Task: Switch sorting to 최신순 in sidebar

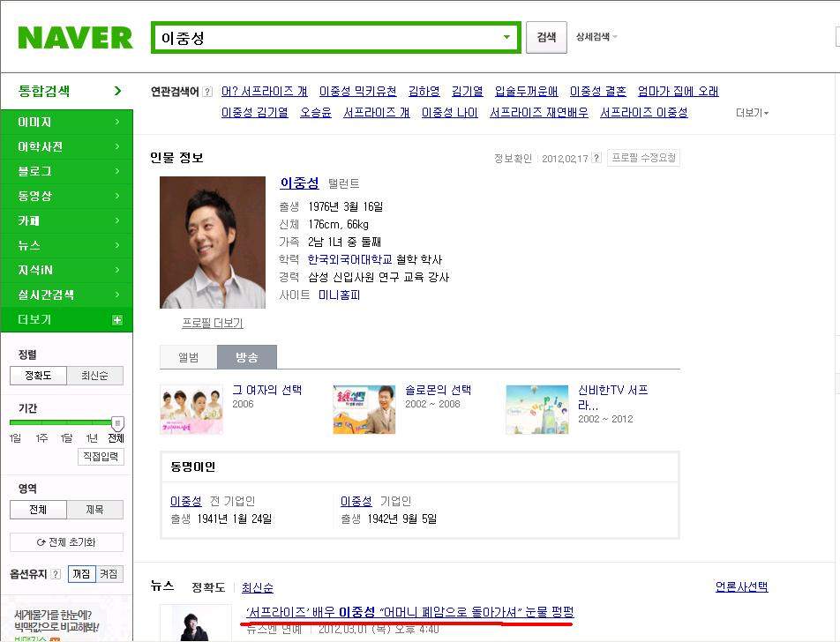Action: (x=94, y=376)
